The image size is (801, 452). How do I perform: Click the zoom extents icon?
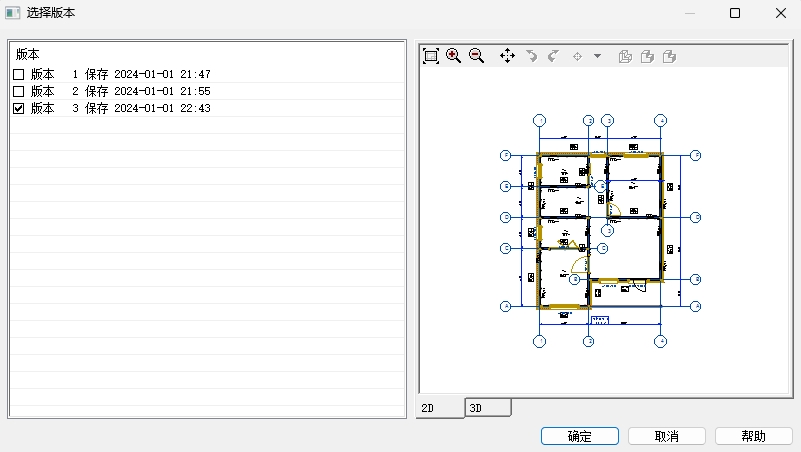[x=431, y=56]
